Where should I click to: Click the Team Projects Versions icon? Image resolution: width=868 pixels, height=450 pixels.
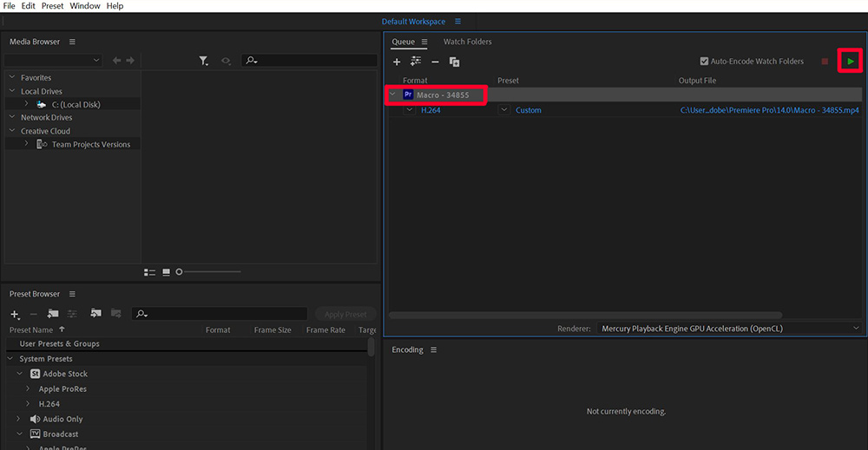(x=42, y=144)
